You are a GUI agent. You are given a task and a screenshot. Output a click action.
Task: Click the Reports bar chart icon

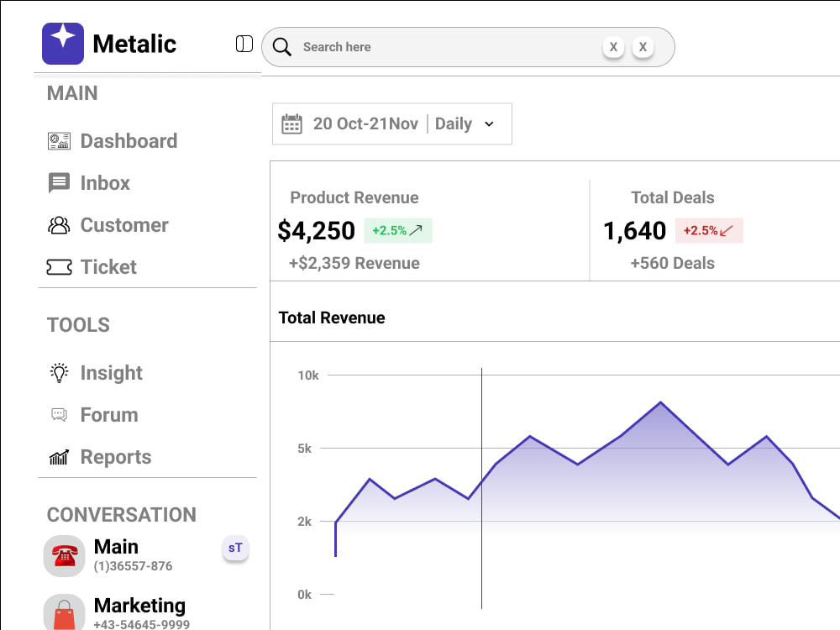click(x=59, y=457)
